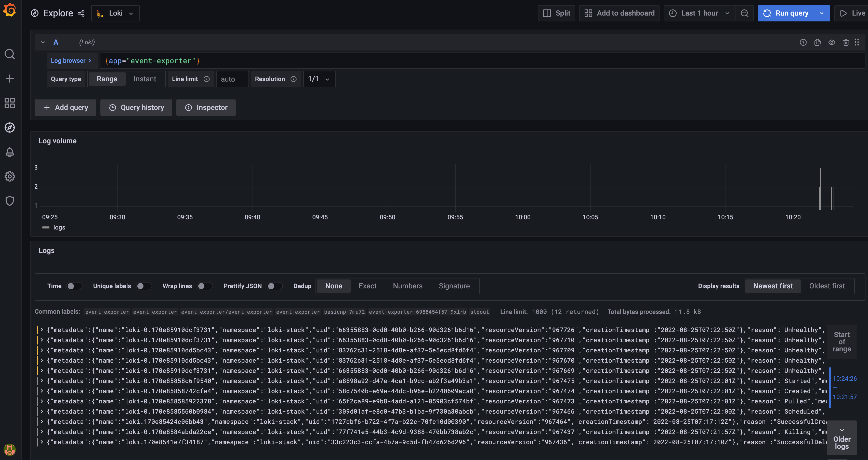Open the Log browser

pyautogui.click(x=72, y=61)
